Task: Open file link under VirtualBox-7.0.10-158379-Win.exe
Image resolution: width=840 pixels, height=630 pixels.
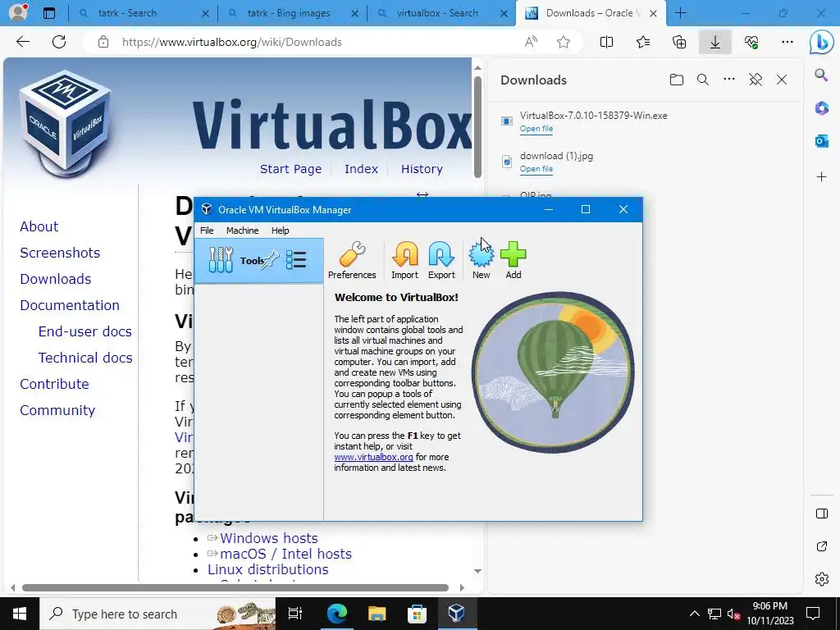Action: [x=536, y=129]
